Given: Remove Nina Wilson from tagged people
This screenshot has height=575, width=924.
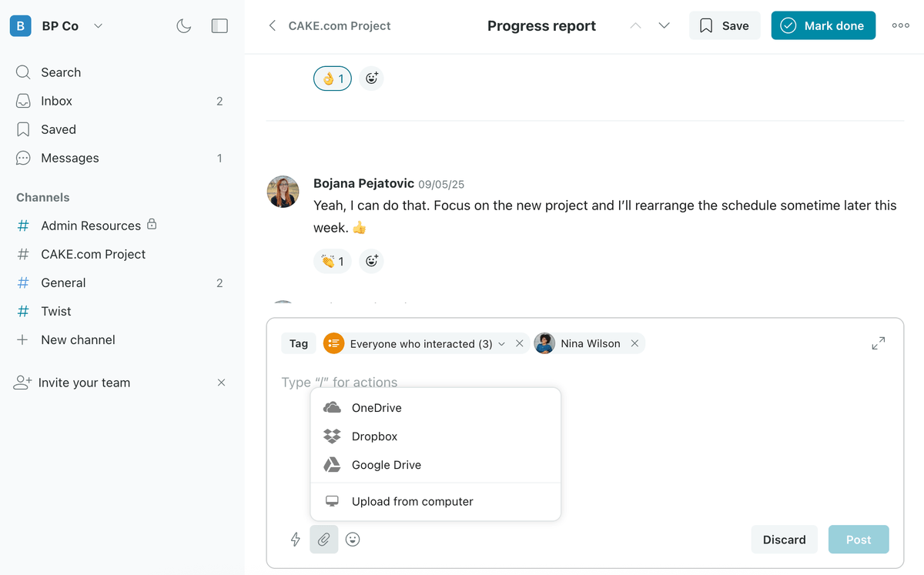Looking at the screenshot, I should pyautogui.click(x=634, y=343).
